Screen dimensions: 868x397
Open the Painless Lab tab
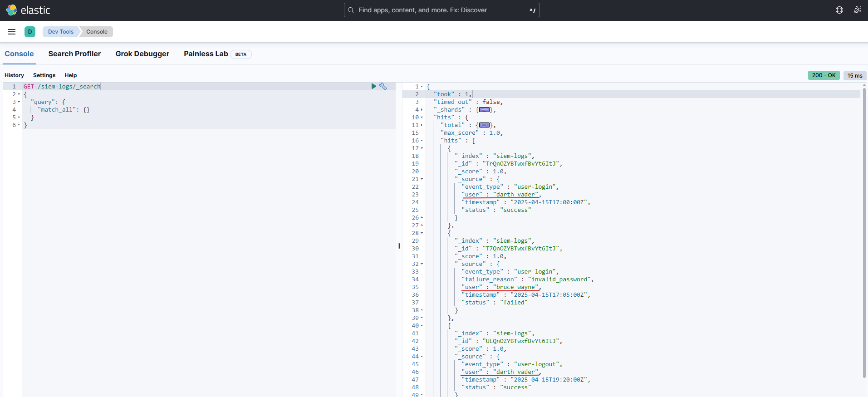click(x=206, y=54)
